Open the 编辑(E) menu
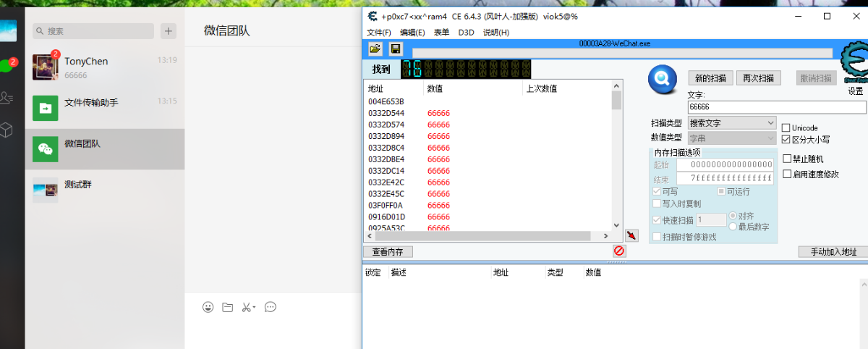868x349 pixels. (x=413, y=33)
